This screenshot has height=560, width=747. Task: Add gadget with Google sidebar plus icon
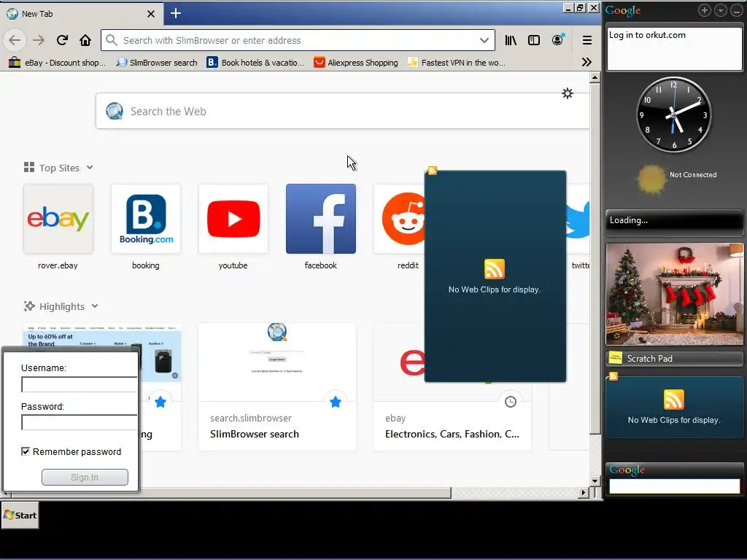point(704,10)
